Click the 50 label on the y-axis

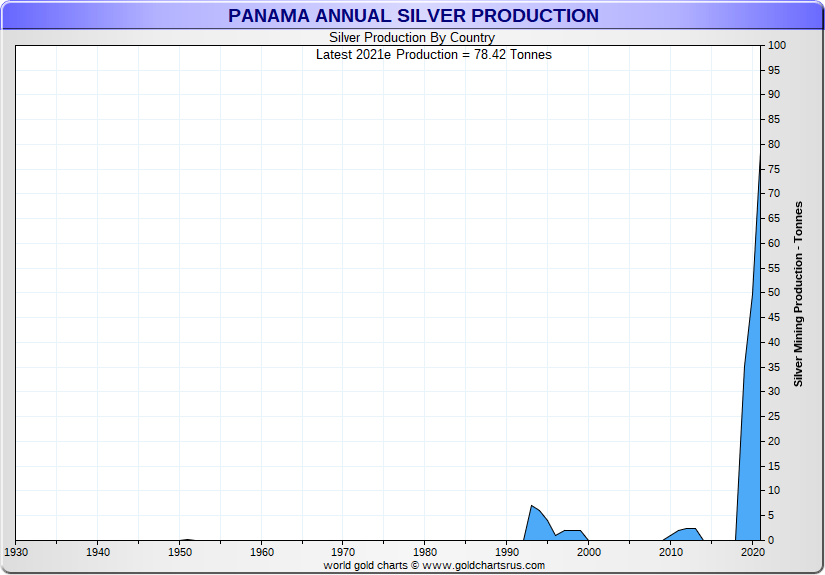[x=774, y=293]
